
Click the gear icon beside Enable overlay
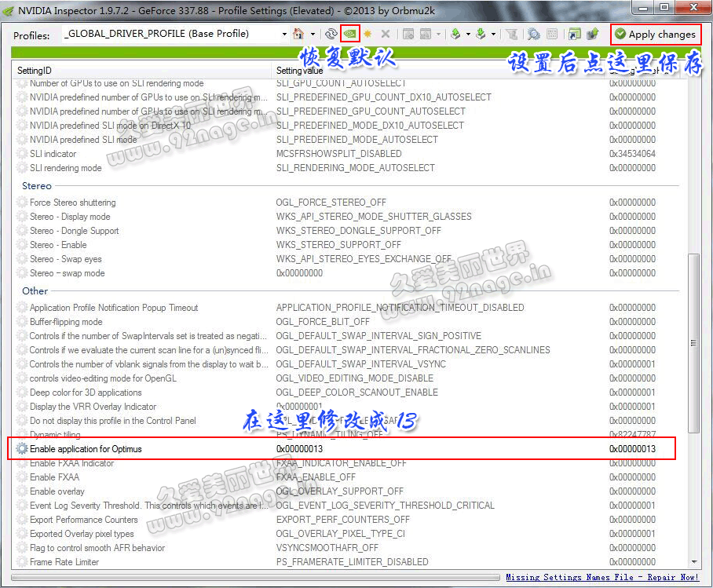coord(22,491)
